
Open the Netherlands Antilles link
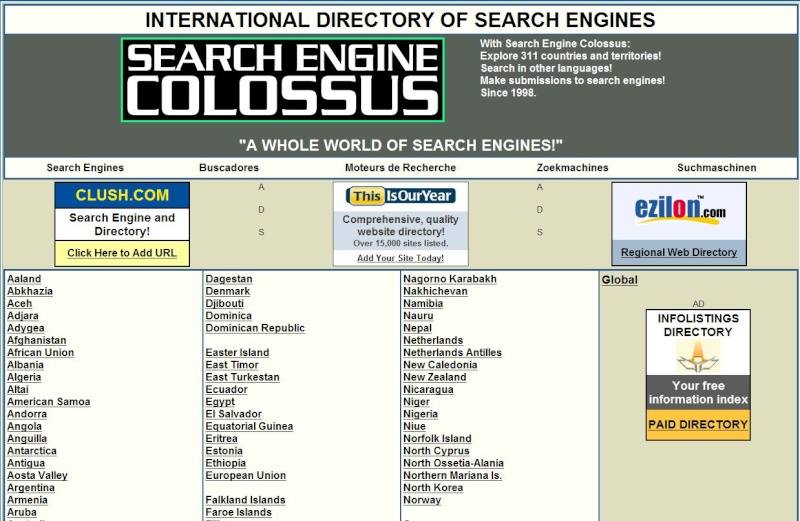click(x=452, y=353)
